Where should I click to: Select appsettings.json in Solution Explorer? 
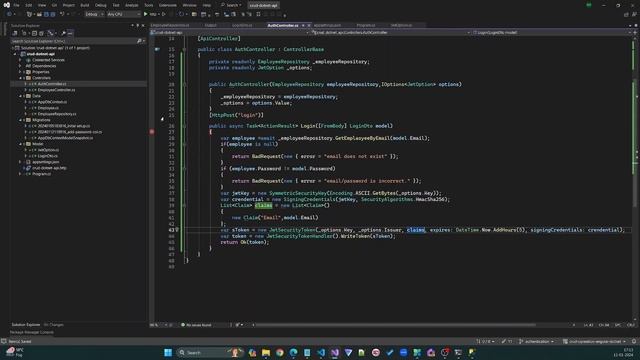tap(46, 162)
